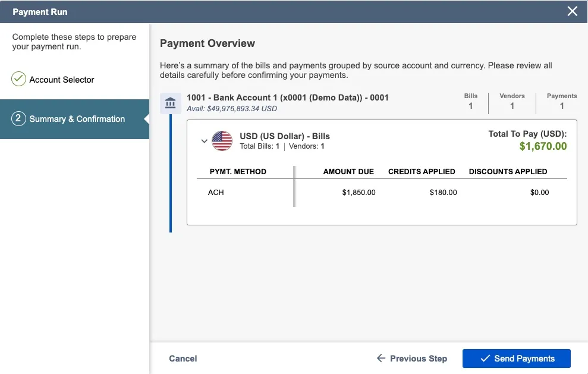Screen dimensions: 588x374
Task: Click the Payments count of 1
Action: [562, 106]
